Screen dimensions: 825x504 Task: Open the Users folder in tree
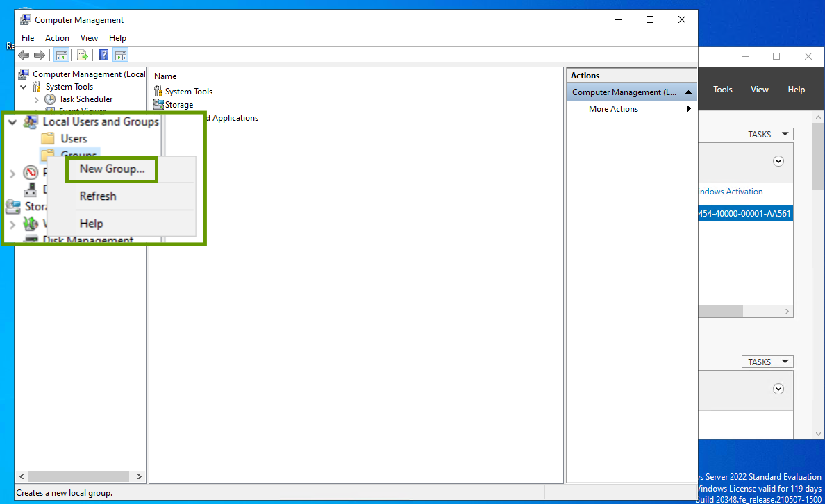tap(74, 139)
